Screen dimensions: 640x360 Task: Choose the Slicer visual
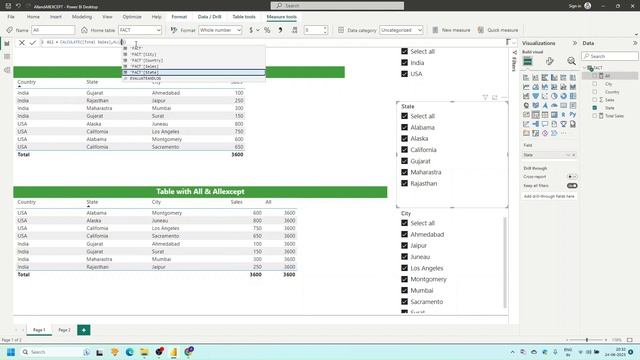(x=536, y=115)
